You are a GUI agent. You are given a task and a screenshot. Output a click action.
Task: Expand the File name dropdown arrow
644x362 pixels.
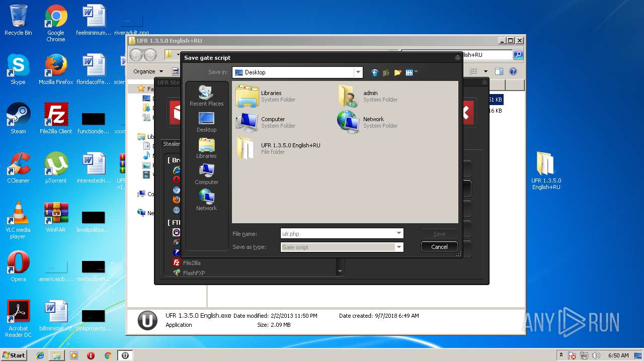click(399, 233)
